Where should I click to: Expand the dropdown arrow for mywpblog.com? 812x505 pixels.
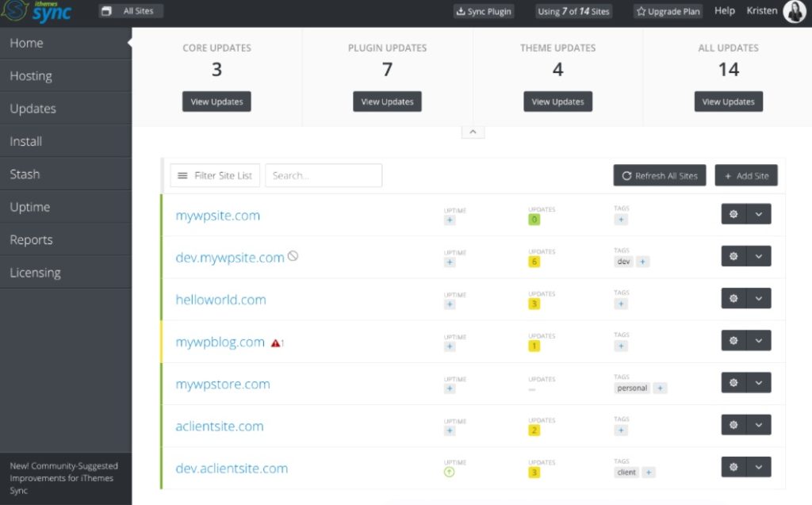pyautogui.click(x=759, y=341)
